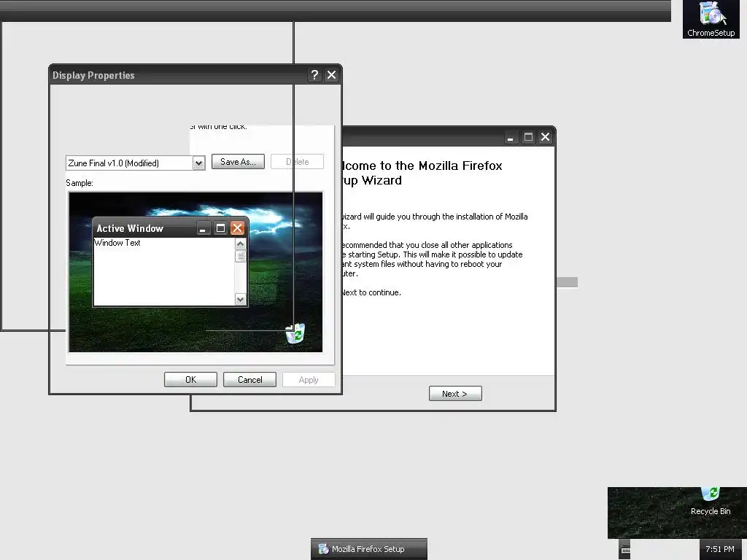
Task: Click the Recycle Bin in theme sample preview
Action: [296, 333]
